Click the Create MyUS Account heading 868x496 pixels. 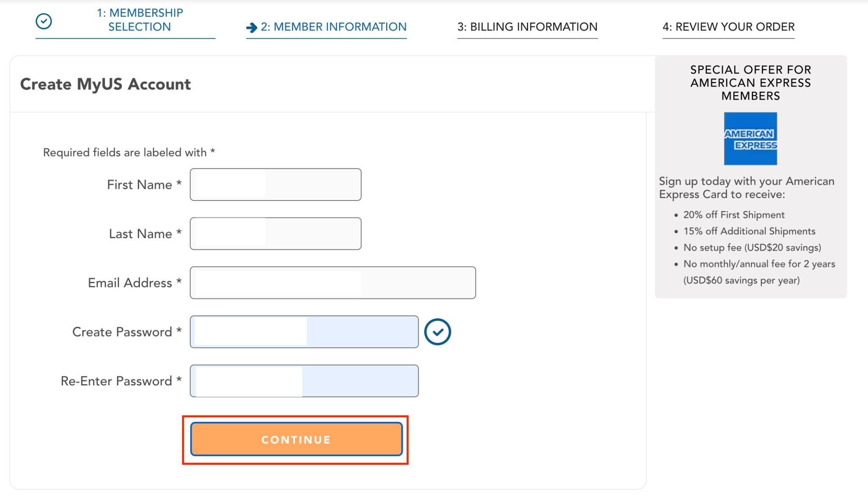pos(106,84)
